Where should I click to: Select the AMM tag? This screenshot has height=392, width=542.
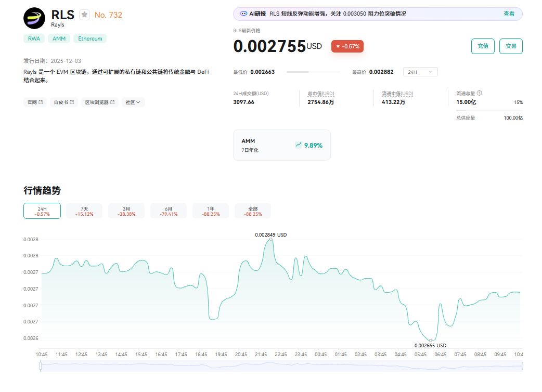59,38
